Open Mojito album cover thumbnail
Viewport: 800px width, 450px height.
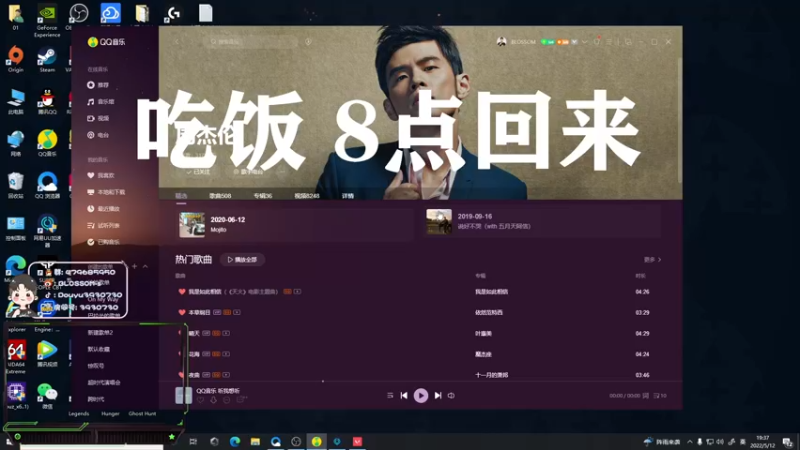(192, 224)
